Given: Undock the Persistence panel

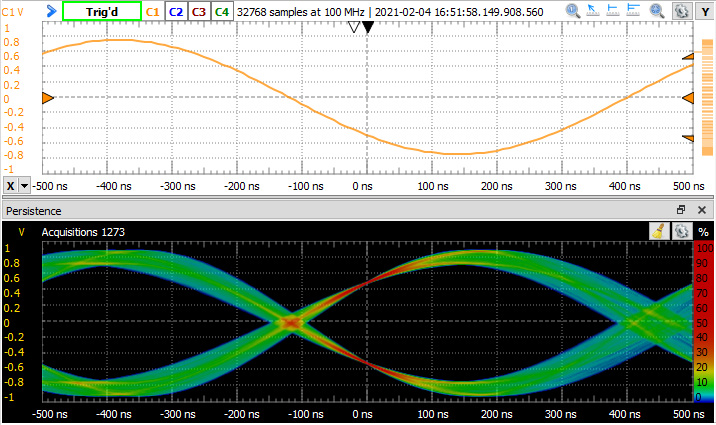Looking at the screenshot, I should click(x=681, y=210).
